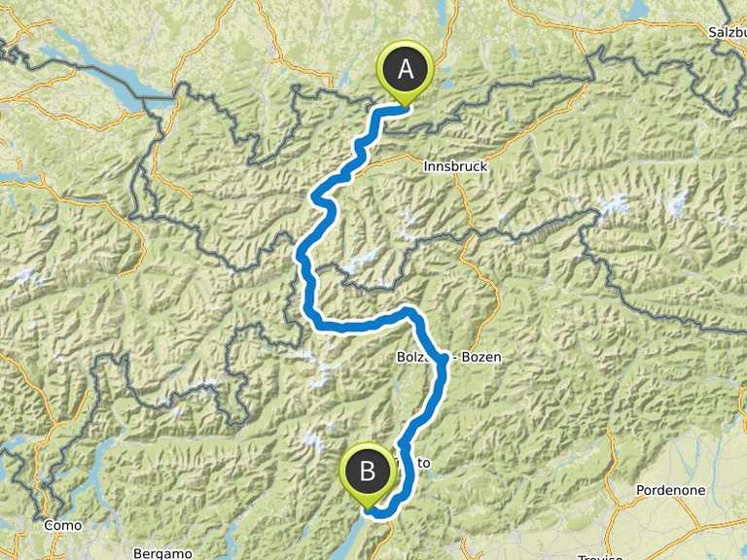Image resolution: width=747 pixels, height=560 pixels.
Task: Click the route's westernmost horizontal segment
Action: [357, 327]
